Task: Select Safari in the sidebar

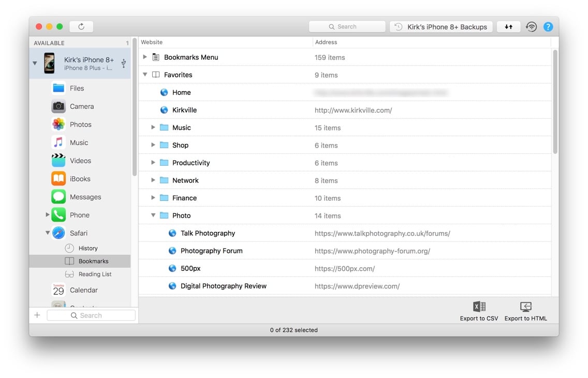Action: point(78,233)
